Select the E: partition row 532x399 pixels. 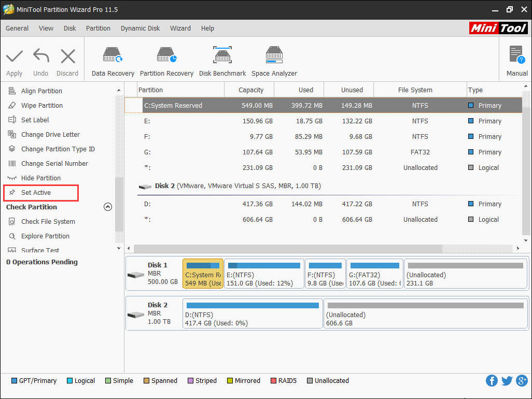point(324,121)
